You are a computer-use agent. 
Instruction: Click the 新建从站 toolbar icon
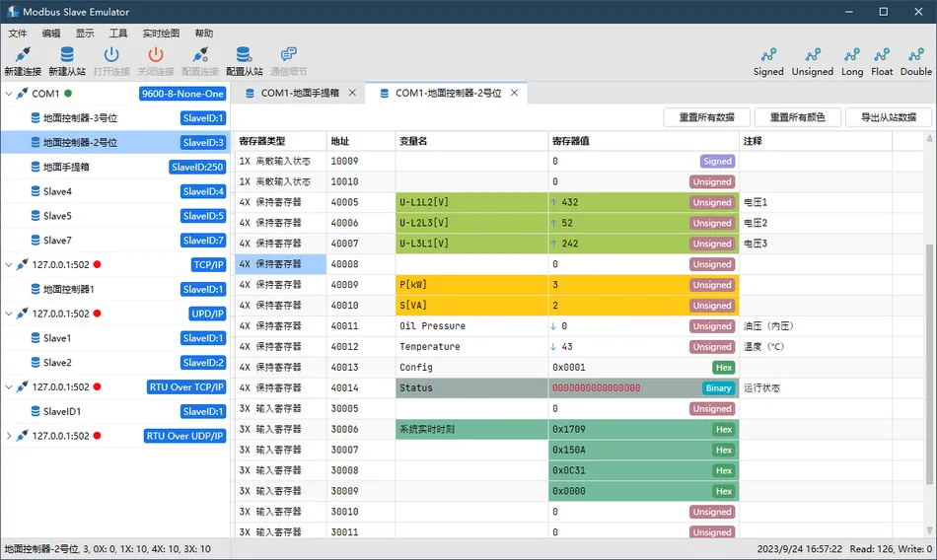tap(67, 55)
